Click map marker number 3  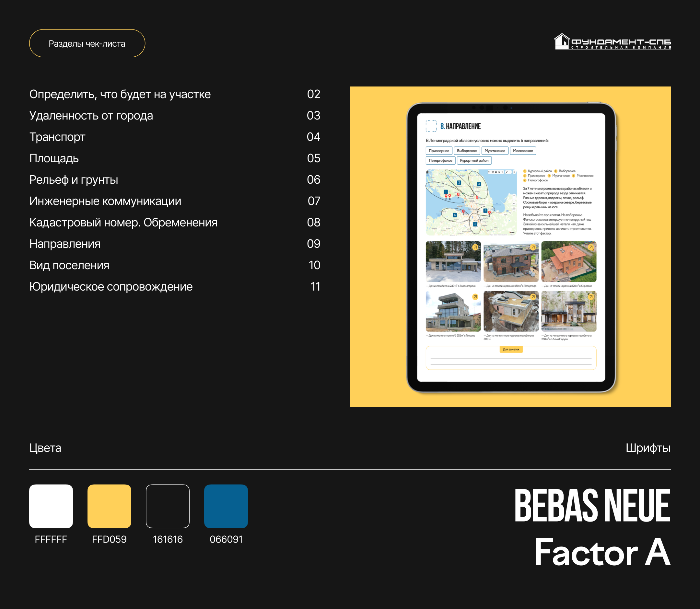click(x=479, y=184)
